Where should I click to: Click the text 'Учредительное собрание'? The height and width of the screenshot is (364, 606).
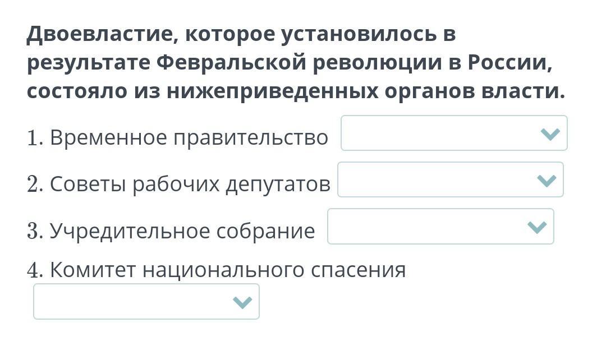click(x=182, y=231)
